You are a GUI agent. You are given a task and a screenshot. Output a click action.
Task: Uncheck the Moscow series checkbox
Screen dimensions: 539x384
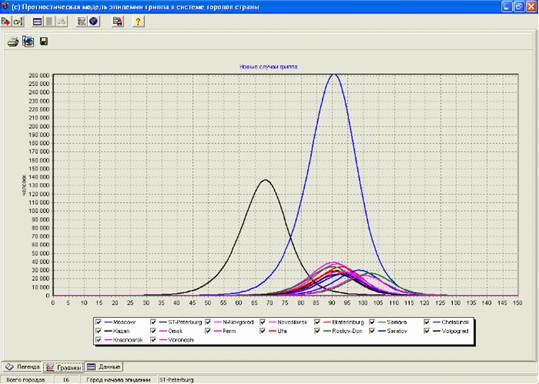98,322
